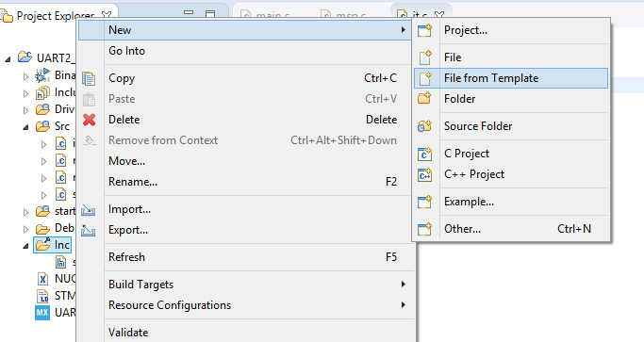Click the red Delete X icon
The image size is (644, 342).
[90, 120]
